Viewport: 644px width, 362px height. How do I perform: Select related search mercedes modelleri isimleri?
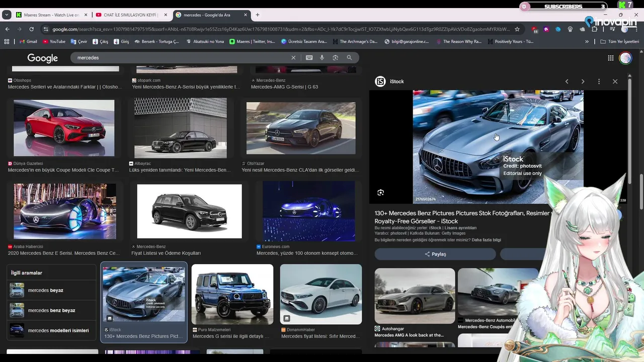click(51, 330)
